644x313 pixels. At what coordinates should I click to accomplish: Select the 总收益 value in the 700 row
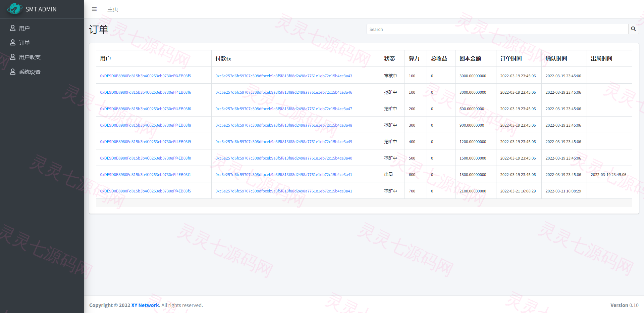(432, 191)
